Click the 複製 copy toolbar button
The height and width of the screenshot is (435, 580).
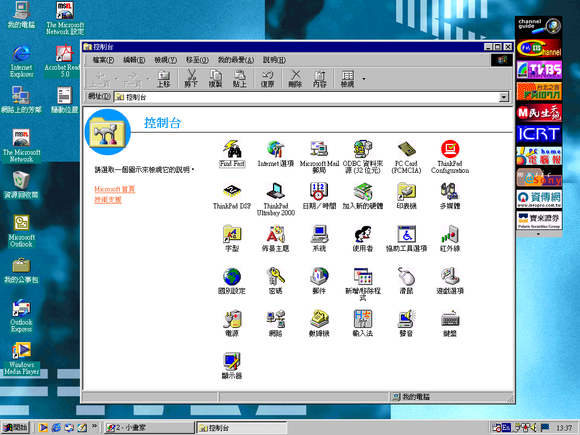(215, 79)
